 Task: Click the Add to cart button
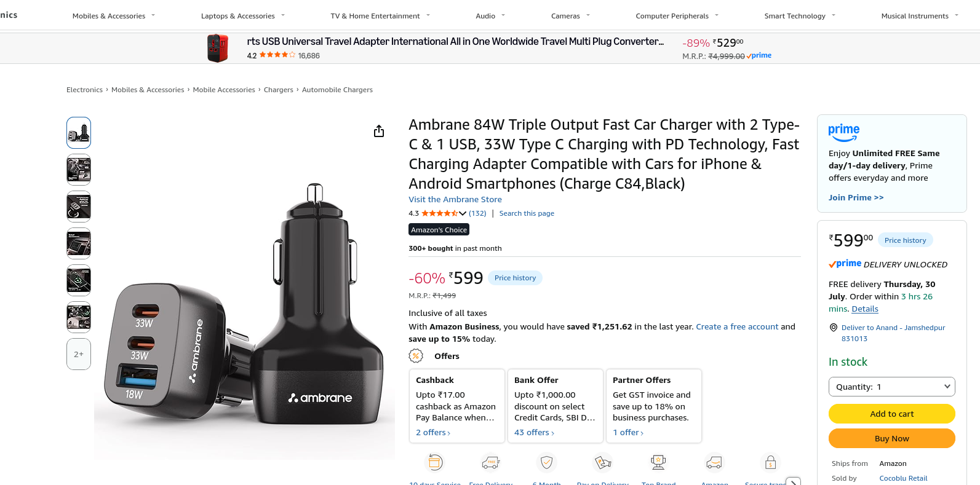pos(892,414)
